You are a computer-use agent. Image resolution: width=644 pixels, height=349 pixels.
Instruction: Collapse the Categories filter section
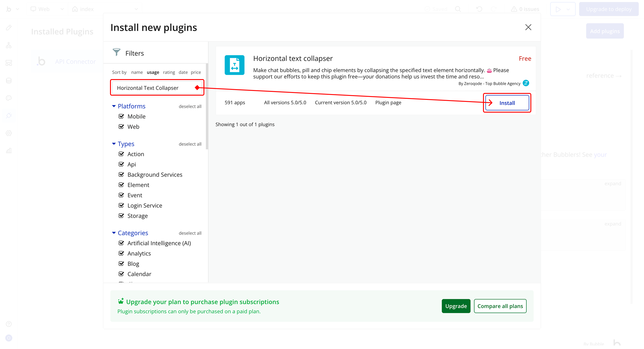pos(114,233)
